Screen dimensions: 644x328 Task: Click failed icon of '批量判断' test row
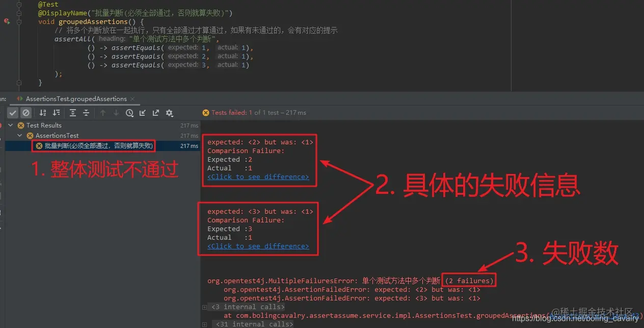39,146
